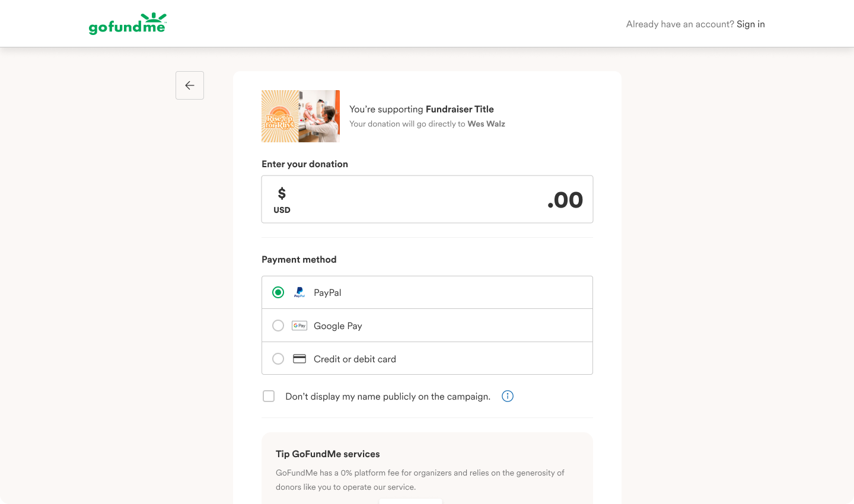Open the info icon beside name visibility
The height and width of the screenshot is (504, 854).
(x=508, y=396)
